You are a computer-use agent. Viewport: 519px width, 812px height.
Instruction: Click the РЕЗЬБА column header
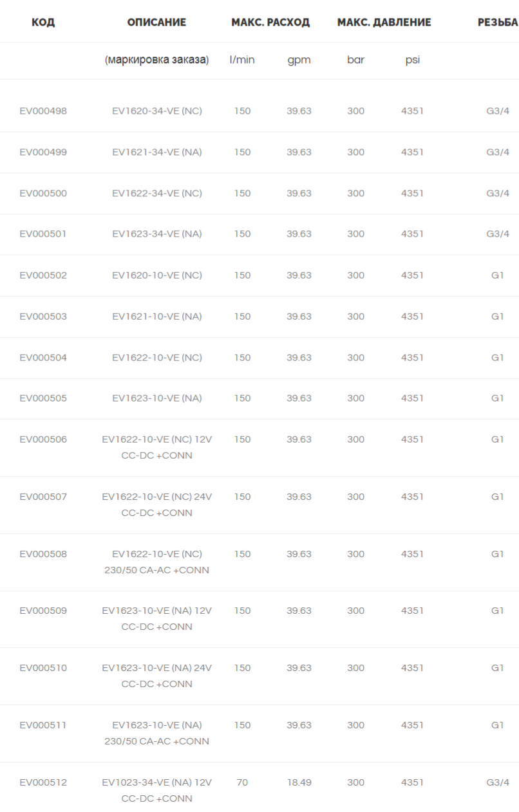[498, 23]
